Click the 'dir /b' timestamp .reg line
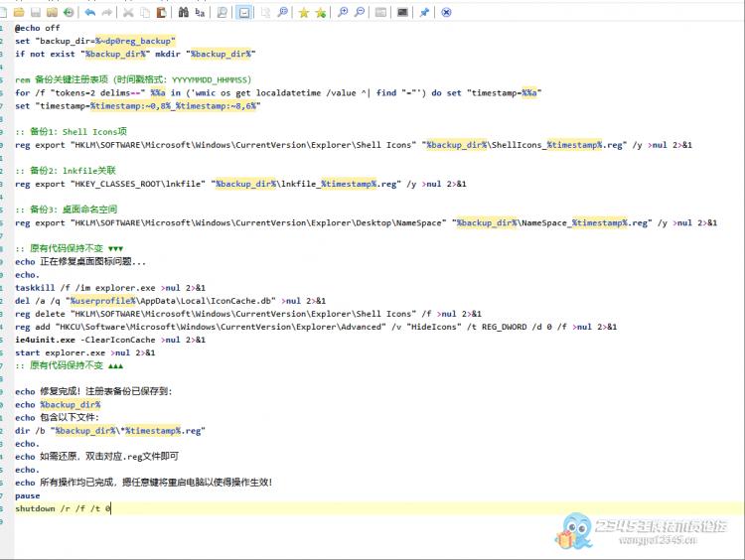Viewport: 745px width, 560px height. point(110,431)
